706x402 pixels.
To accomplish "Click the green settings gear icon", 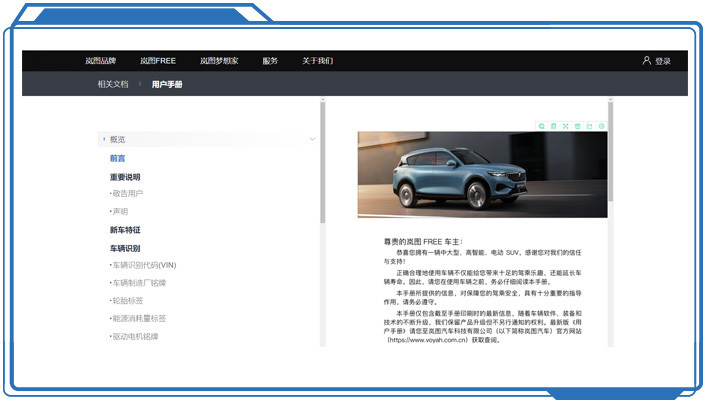I will (x=602, y=126).
